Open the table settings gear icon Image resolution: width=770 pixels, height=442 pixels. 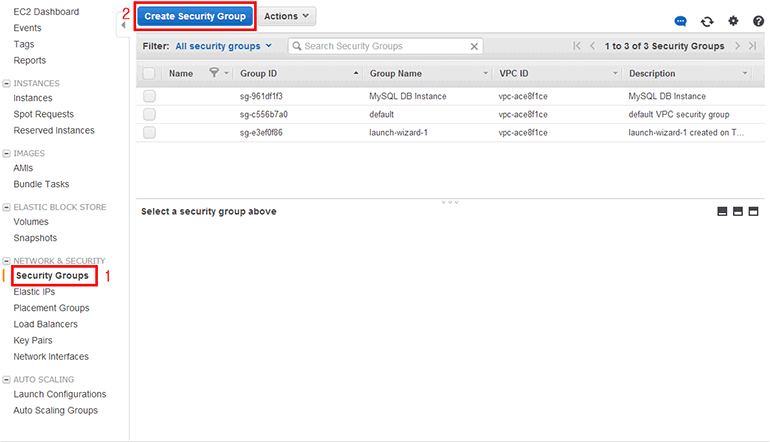733,21
